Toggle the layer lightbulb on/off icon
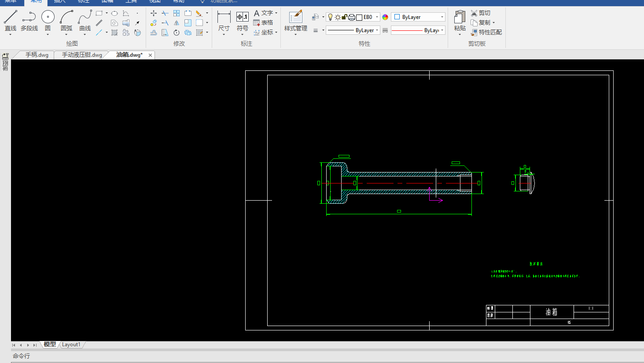This screenshot has height=363, width=644. coord(331,17)
